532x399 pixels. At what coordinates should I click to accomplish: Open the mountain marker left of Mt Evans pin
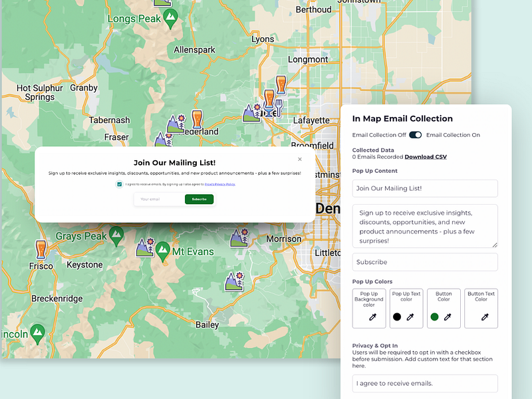(x=146, y=247)
